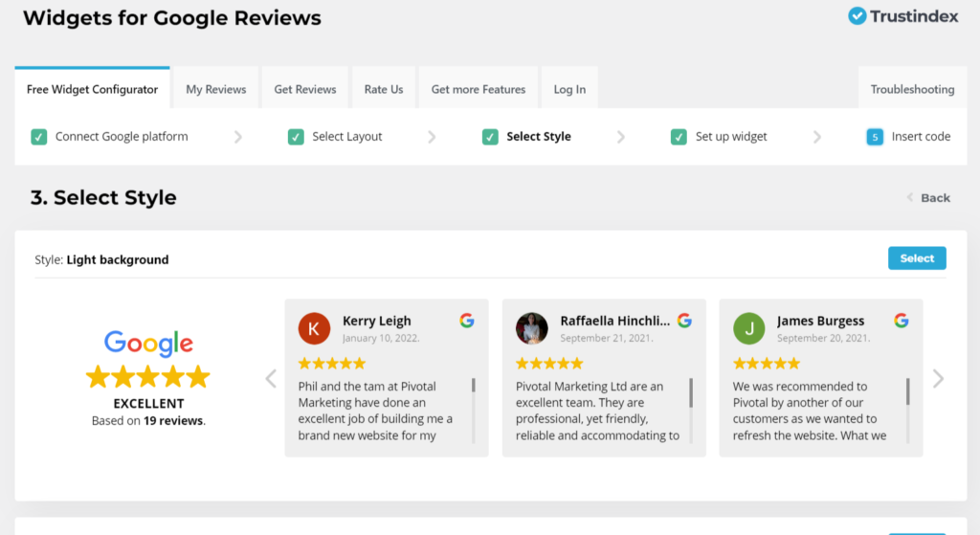Screen dimensions: 980x535
Task: Click step 5 number badge for Insert code
Action: 875,136
